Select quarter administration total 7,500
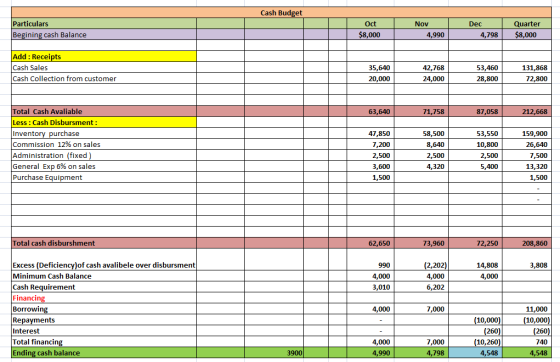 [x=527, y=156]
